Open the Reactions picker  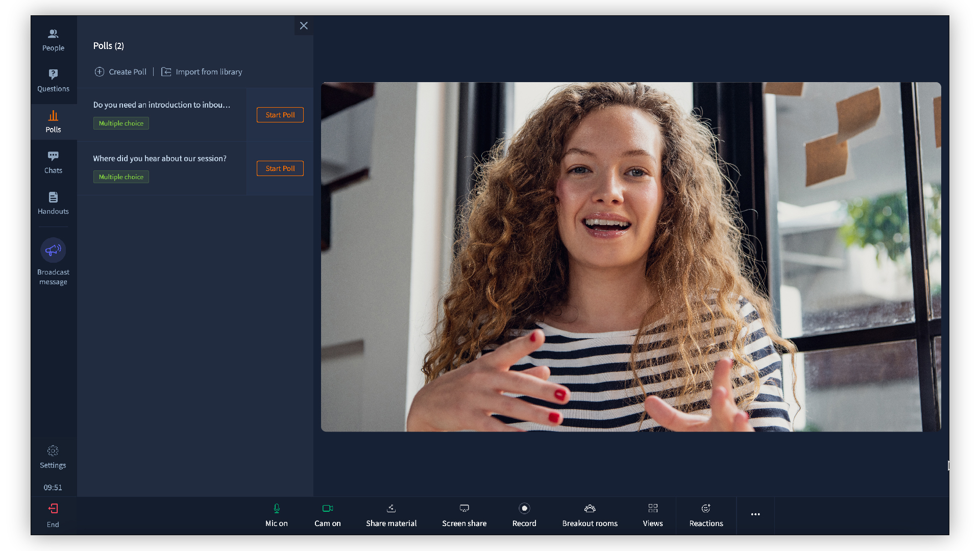[x=706, y=515]
